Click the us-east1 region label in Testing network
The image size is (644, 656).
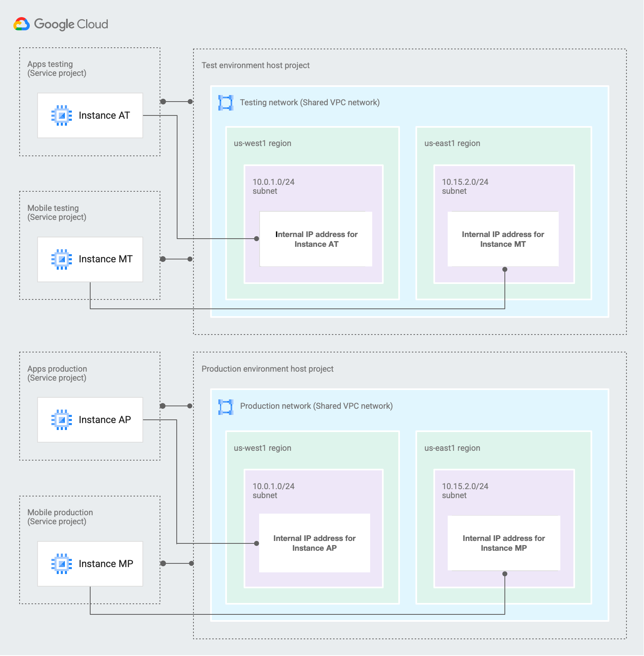[452, 143]
